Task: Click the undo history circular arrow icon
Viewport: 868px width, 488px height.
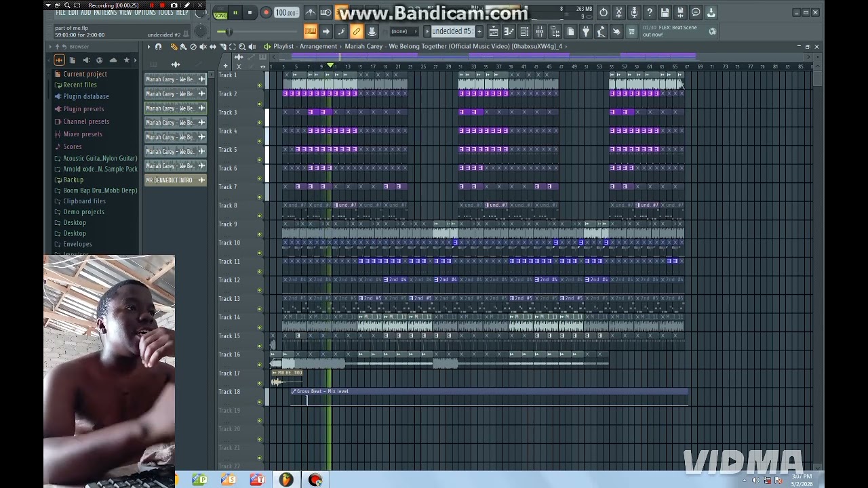Action: click(x=603, y=12)
